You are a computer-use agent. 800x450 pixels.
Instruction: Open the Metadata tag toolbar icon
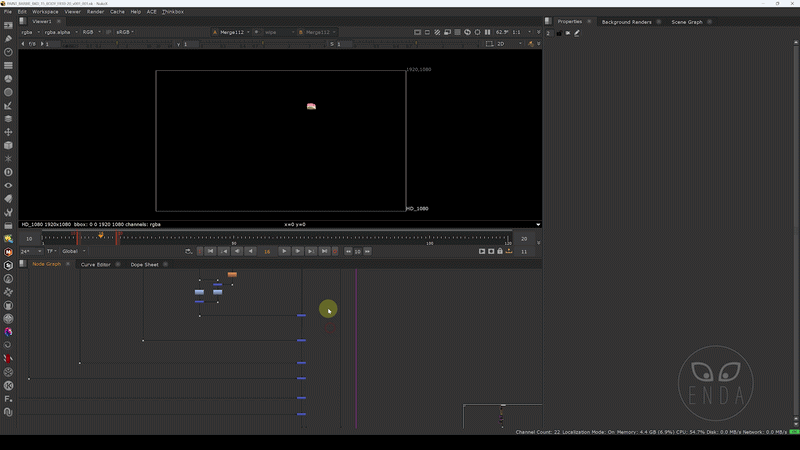coord(8,198)
